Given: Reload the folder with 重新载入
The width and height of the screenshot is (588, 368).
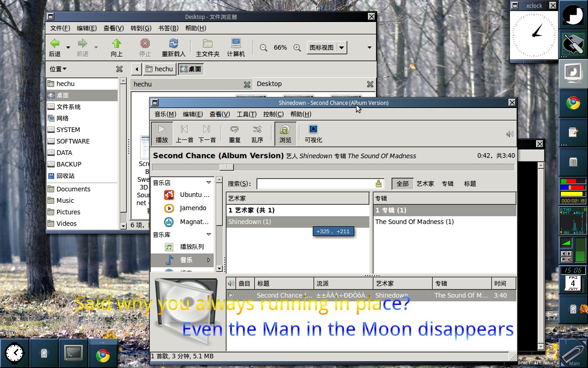Looking at the screenshot, I should (174, 47).
